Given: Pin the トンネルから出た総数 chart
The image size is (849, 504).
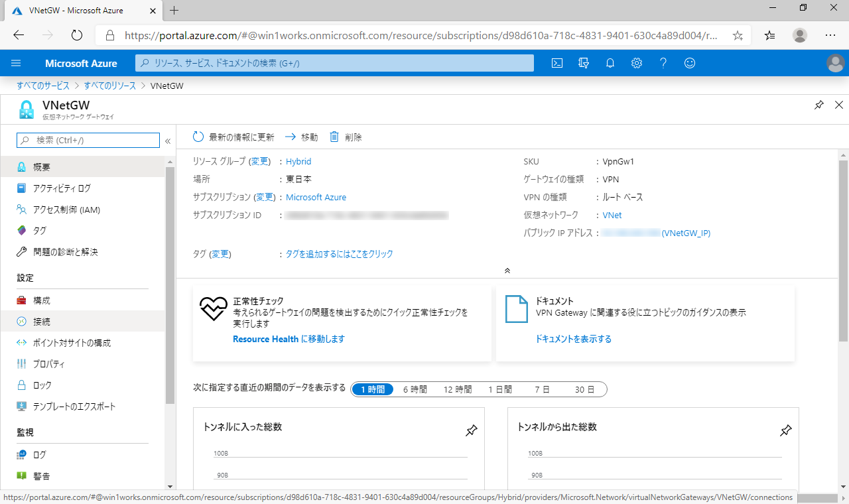Looking at the screenshot, I should tap(785, 431).
